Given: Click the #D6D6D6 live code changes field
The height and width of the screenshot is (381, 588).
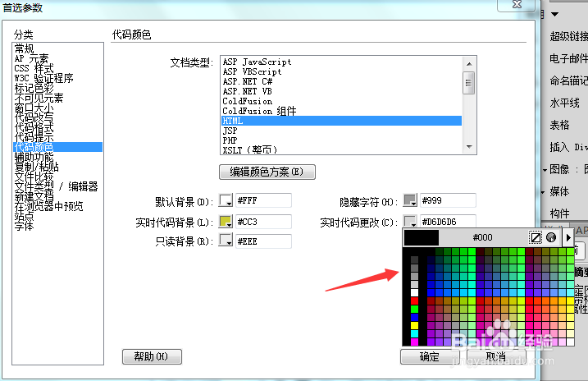Looking at the screenshot, I should 448,221.
